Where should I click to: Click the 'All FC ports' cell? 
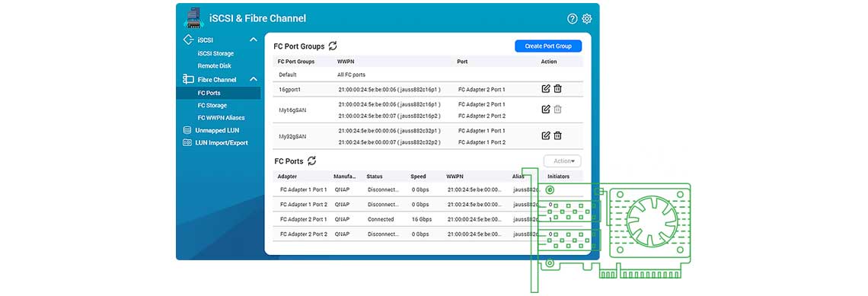coord(351,75)
